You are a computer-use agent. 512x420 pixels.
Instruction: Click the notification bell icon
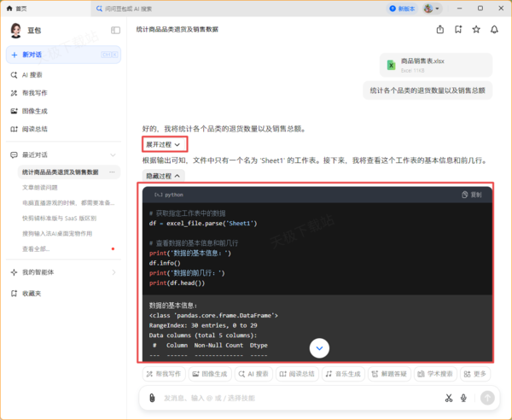(494, 29)
